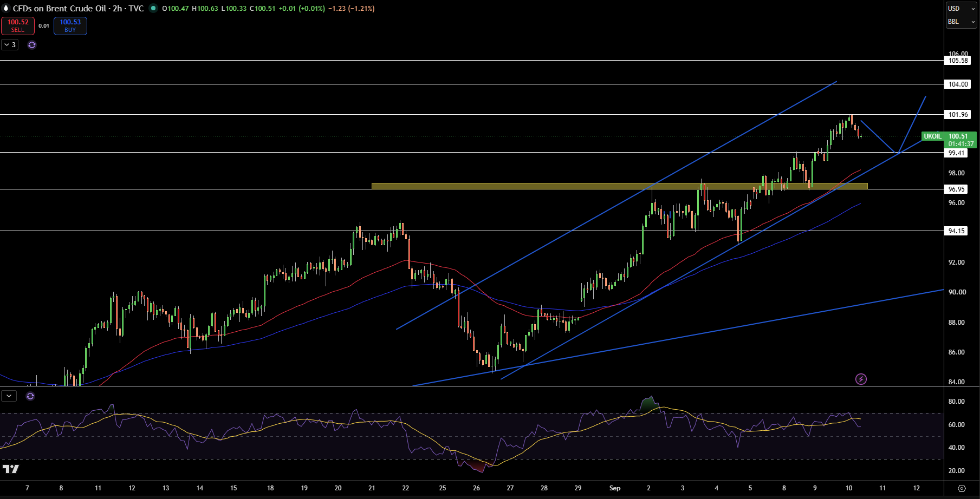Click the Sep label on time axis
The height and width of the screenshot is (499, 980).
615,488
